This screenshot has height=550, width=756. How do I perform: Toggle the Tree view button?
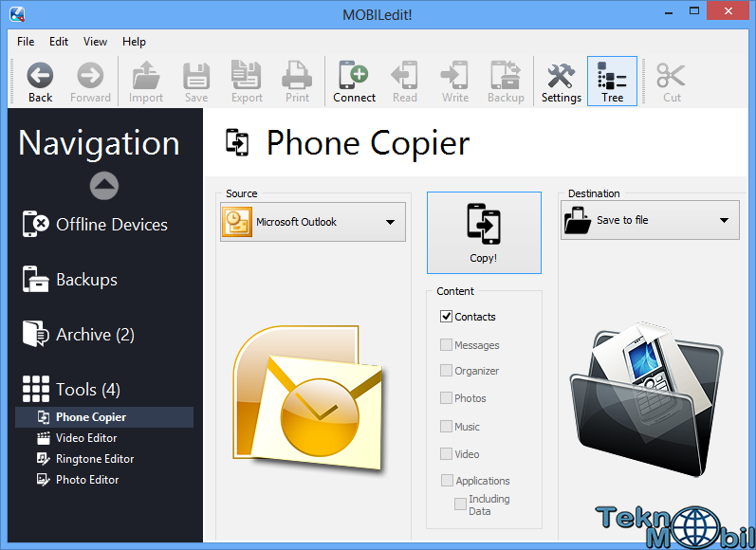[612, 81]
